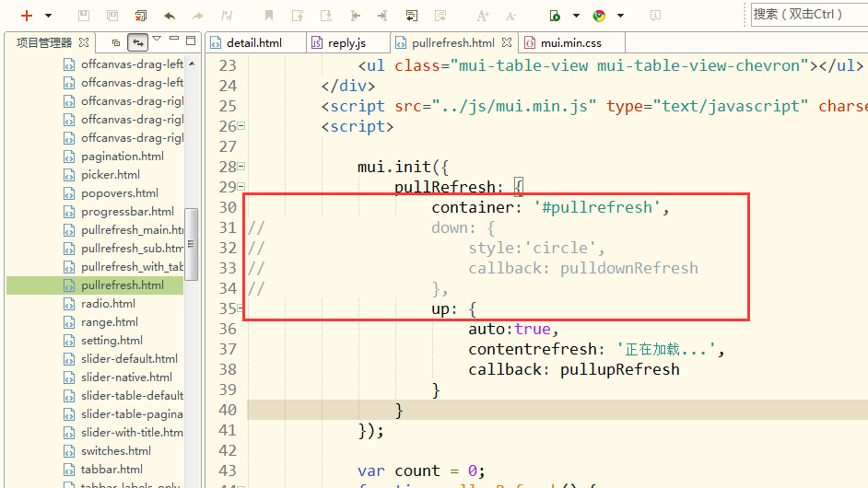Open pullrefresh_sub file in the tree

pos(132,249)
